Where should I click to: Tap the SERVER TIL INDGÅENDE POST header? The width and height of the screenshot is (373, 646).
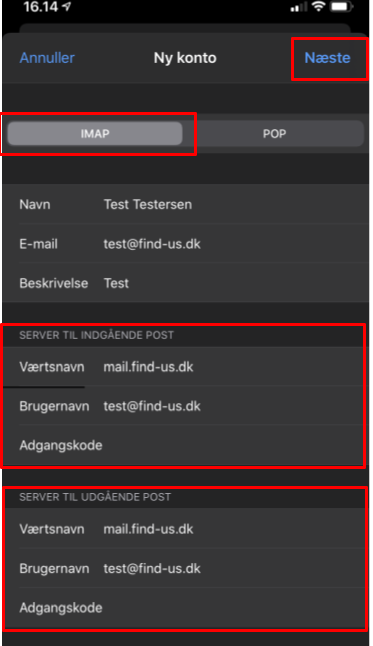(x=96, y=335)
